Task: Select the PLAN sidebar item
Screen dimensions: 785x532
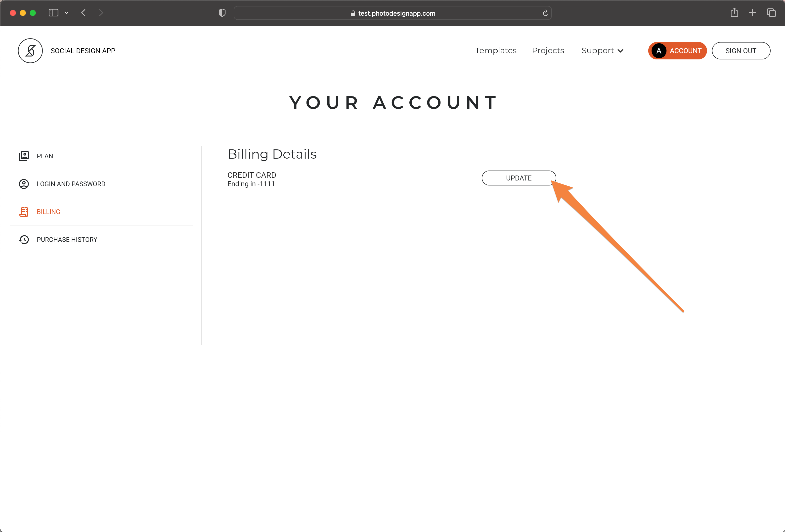Action: click(101, 156)
